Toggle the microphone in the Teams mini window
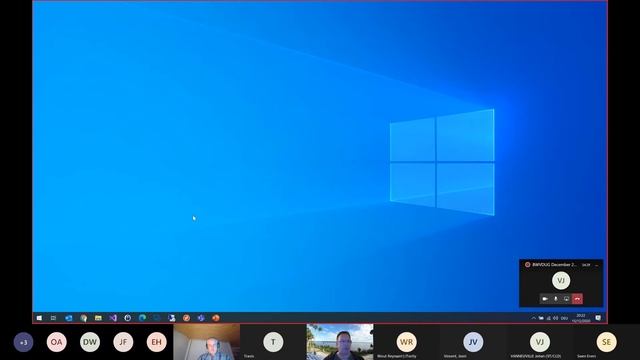 (x=556, y=299)
